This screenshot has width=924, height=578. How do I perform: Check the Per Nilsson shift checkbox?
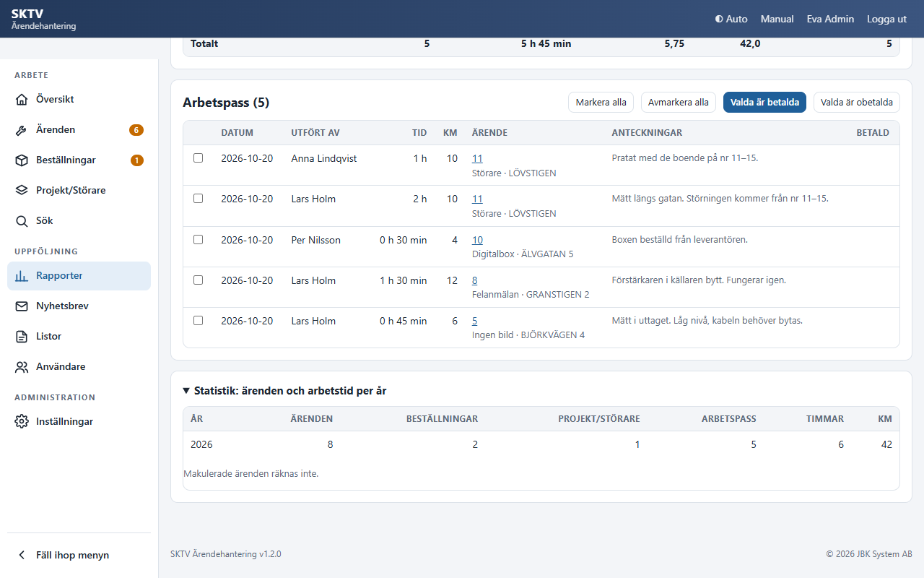tap(199, 240)
